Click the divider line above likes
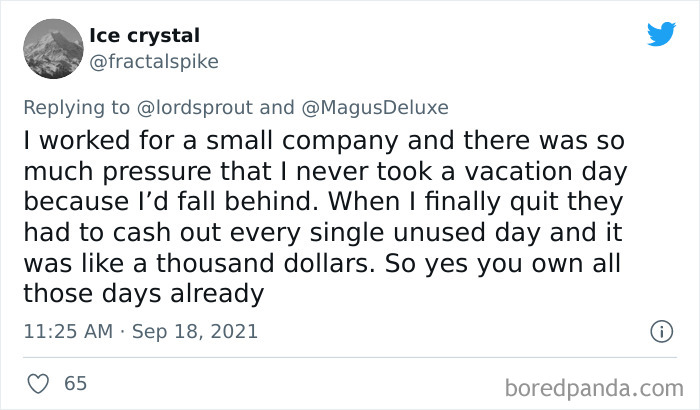Screen dimensions: 700x410 [x=350, y=357]
